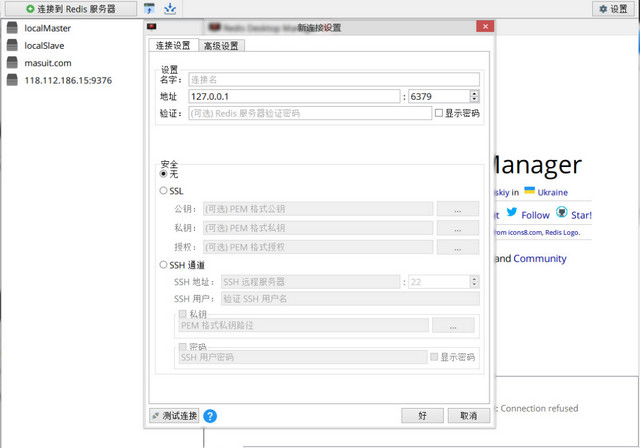Viewport: 640px width, 448px height.
Task: Click the SSH 地址 remote server field
Action: click(x=311, y=282)
